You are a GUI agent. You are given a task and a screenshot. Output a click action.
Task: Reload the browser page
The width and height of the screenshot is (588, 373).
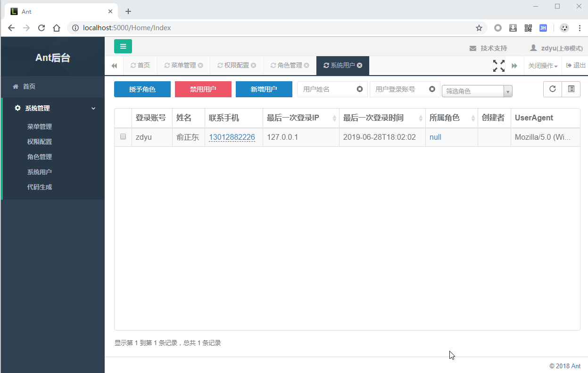pyautogui.click(x=41, y=28)
